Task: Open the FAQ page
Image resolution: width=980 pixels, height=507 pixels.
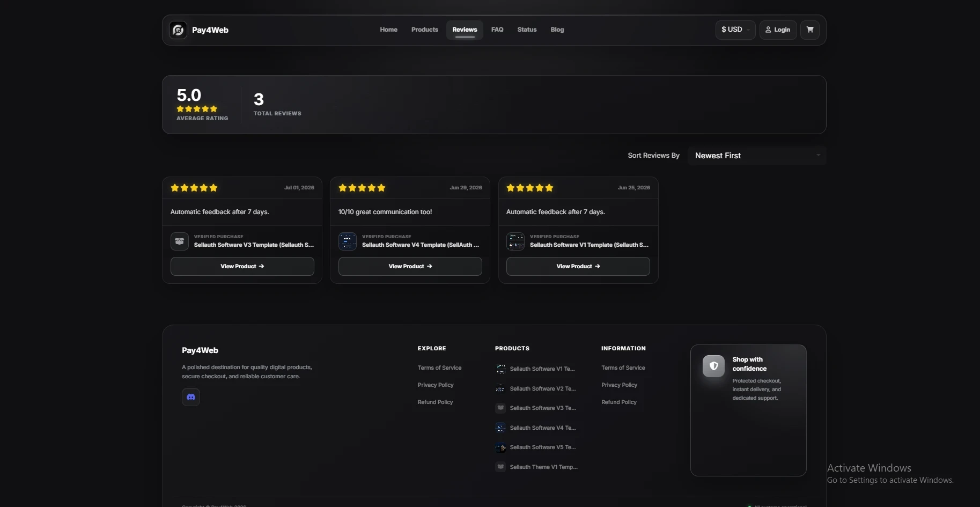Action: click(497, 30)
